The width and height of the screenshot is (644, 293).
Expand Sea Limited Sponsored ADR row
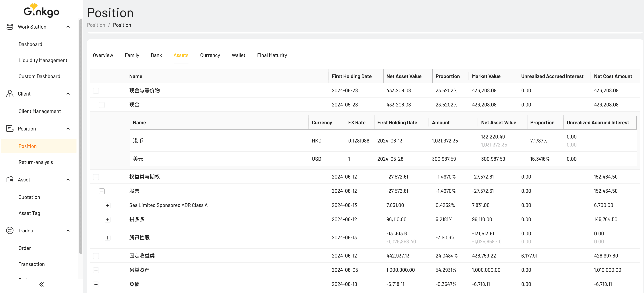pos(108,205)
